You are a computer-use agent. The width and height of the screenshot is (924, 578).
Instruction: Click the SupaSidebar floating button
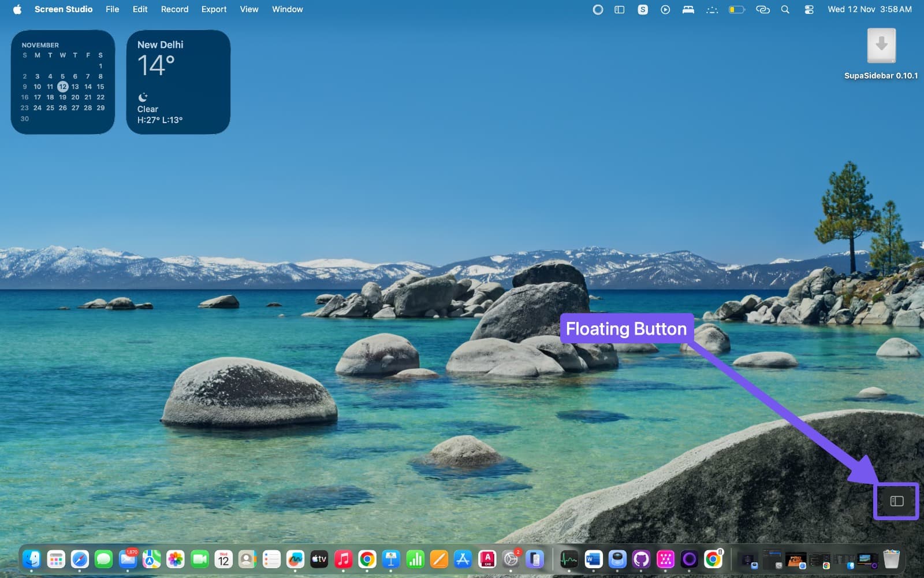tap(896, 501)
